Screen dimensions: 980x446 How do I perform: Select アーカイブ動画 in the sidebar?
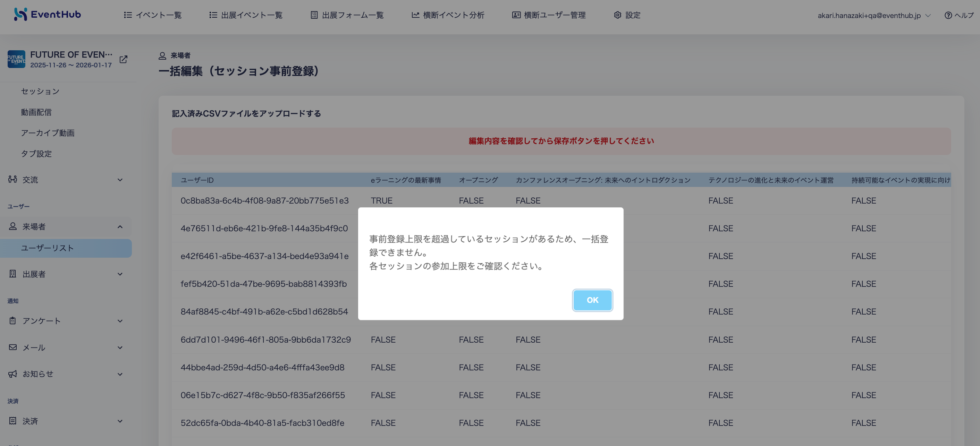point(48,133)
